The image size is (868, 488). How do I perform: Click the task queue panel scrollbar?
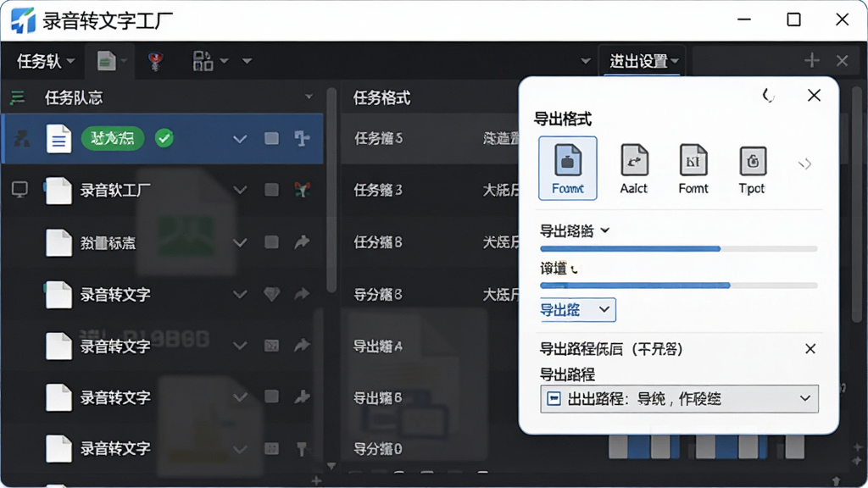pyautogui.click(x=331, y=191)
